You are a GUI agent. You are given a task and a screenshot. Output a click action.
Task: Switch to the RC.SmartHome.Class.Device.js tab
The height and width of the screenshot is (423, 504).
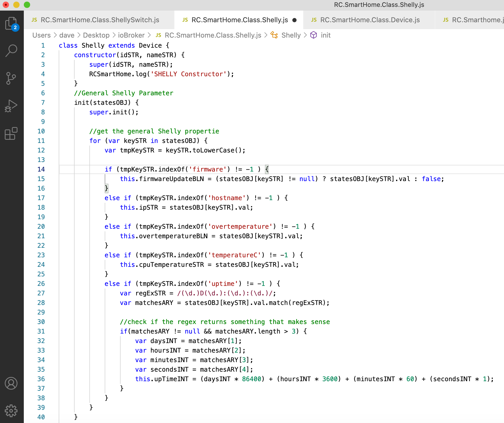point(369,20)
